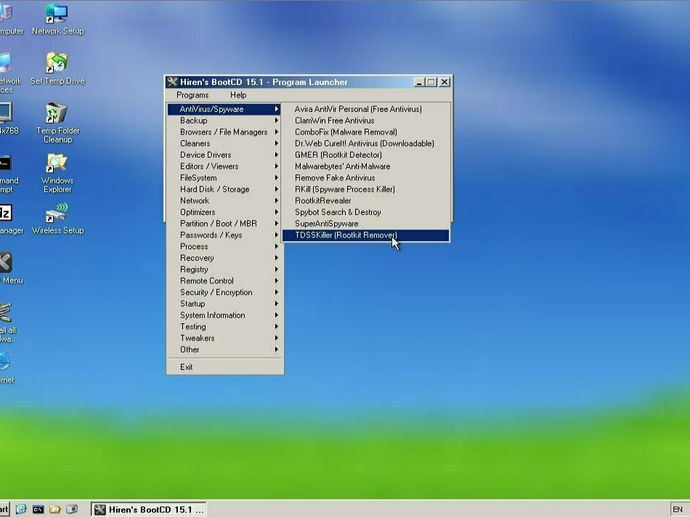690x518 pixels.
Task: Launch Spybot Search & Destroy
Action: 366,212
